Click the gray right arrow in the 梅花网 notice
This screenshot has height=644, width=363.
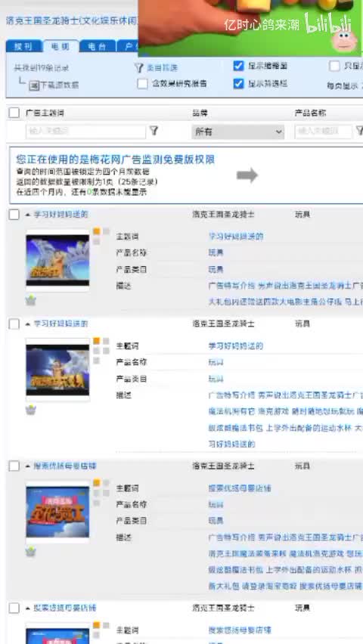(247, 175)
